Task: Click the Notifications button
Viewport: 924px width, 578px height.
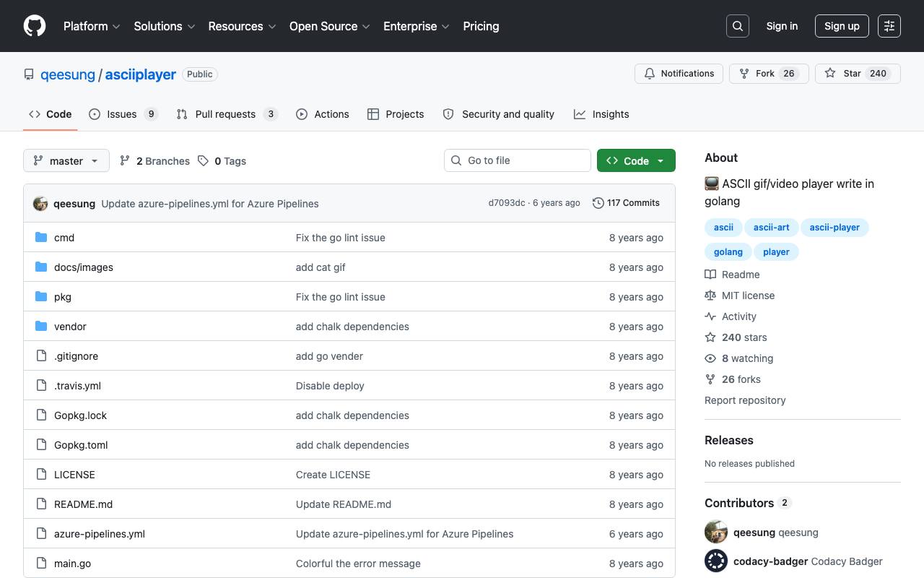Action: (679, 74)
